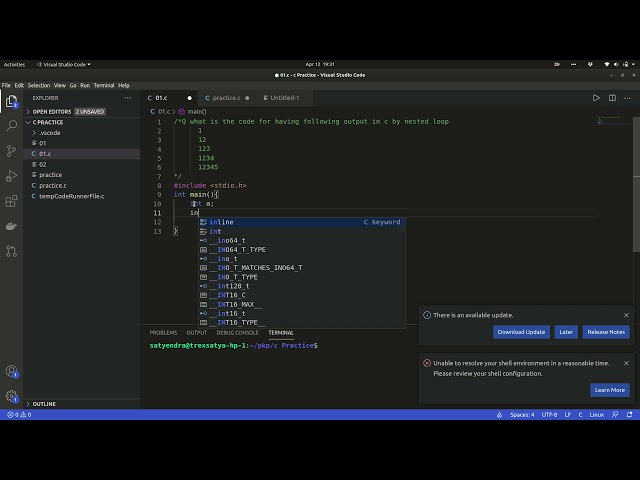Open Explorer Views and More Actions ellipsis
Viewport: 640px width, 480px height.
coord(128,98)
